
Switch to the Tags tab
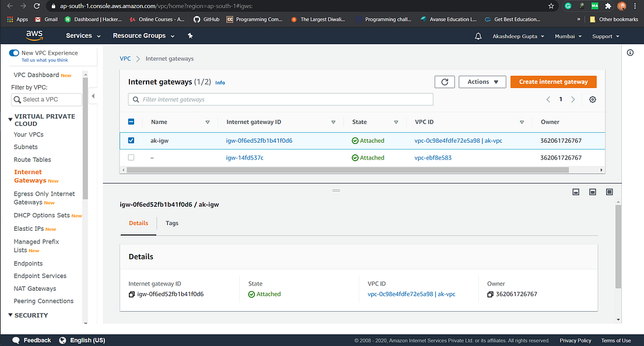pos(171,223)
